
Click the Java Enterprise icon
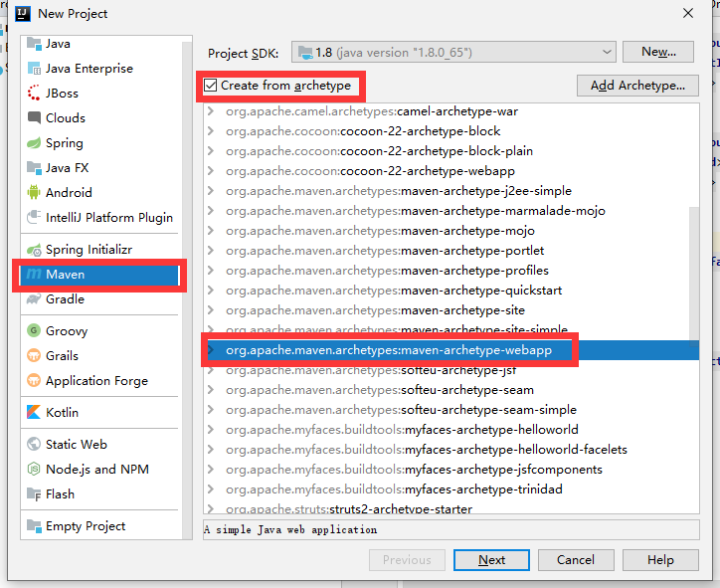click(x=34, y=69)
